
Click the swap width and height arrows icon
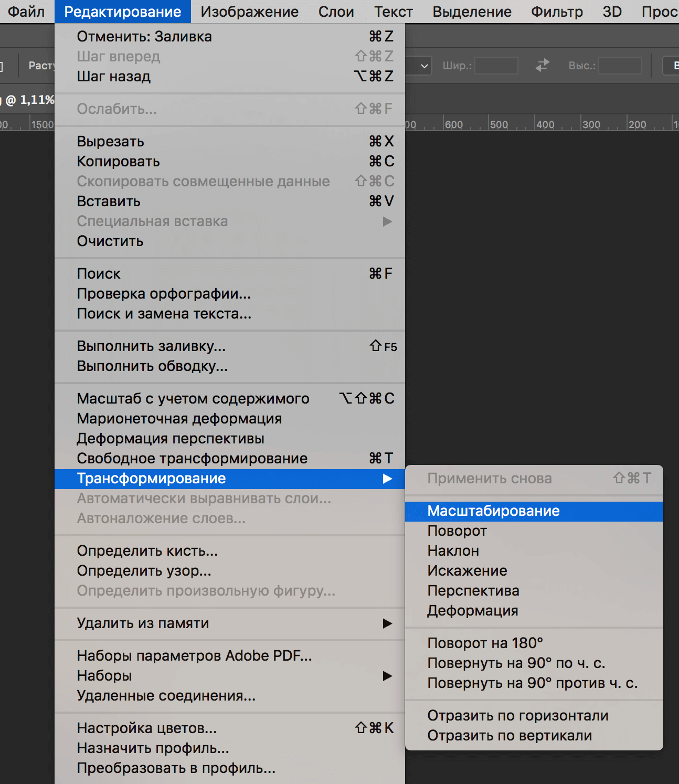tap(542, 66)
